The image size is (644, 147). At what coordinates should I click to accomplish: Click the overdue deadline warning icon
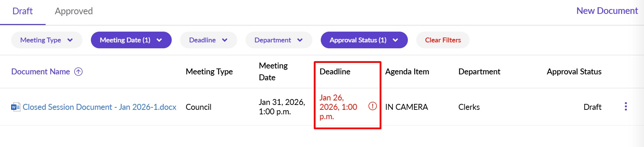(372, 106)
